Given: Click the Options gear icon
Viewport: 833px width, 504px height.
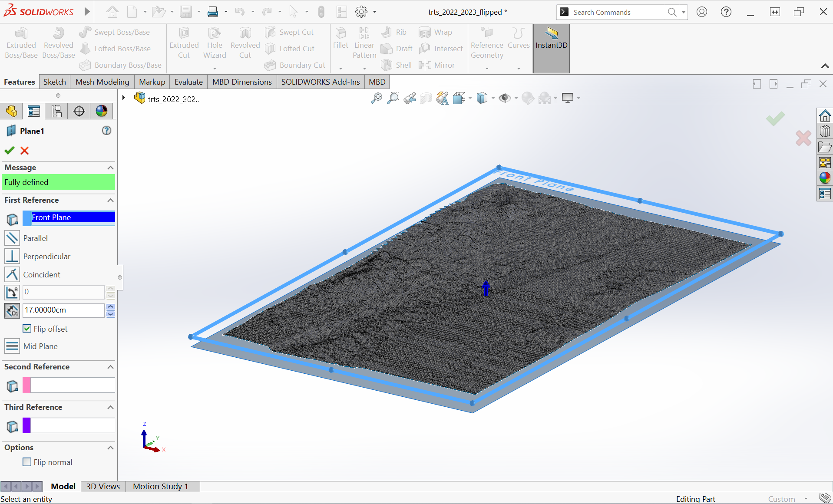Looking at the screenshot, I should (x=361, y=12).
